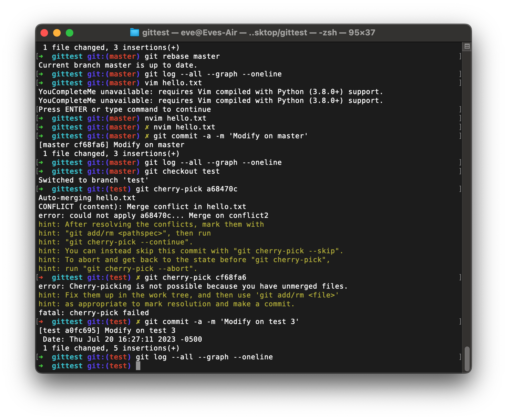This screenshot has height=420, width=507.
Task: Click hint mentioning 'git cherry-pick --continue'
Action: [116, 242]
